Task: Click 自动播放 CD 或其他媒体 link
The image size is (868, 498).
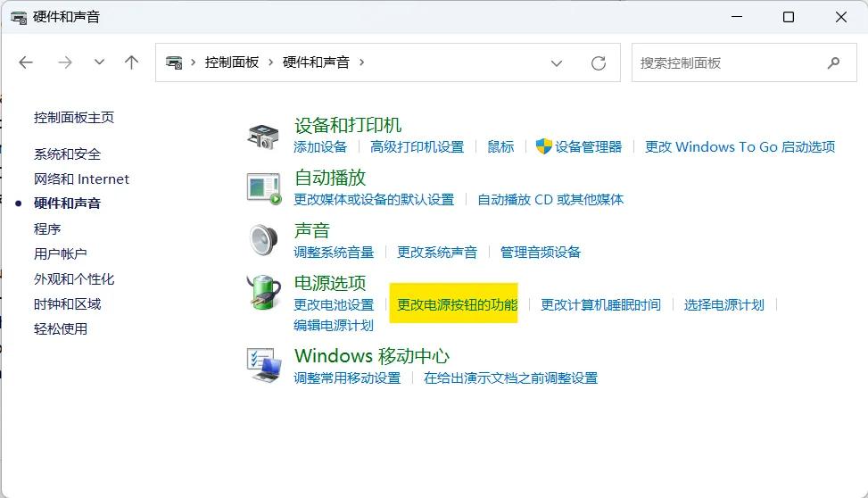Action: click(x=550, y=199)
